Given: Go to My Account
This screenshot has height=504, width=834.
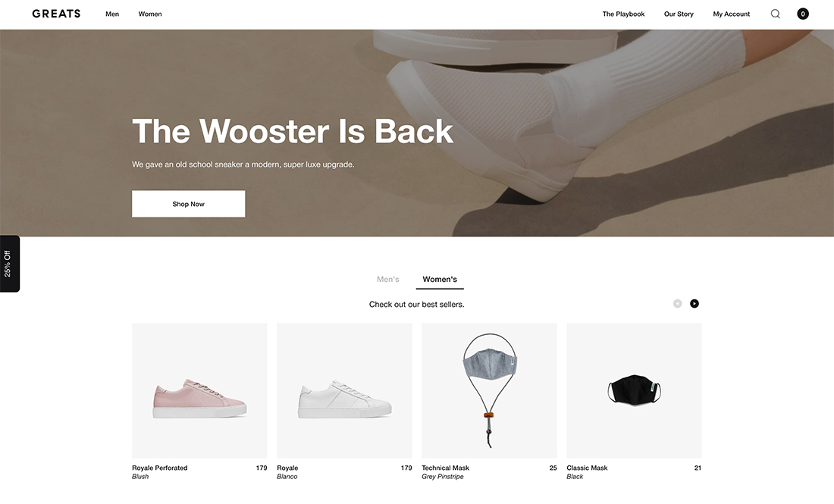Looking at the screenshot, I should tap(732, 14).
